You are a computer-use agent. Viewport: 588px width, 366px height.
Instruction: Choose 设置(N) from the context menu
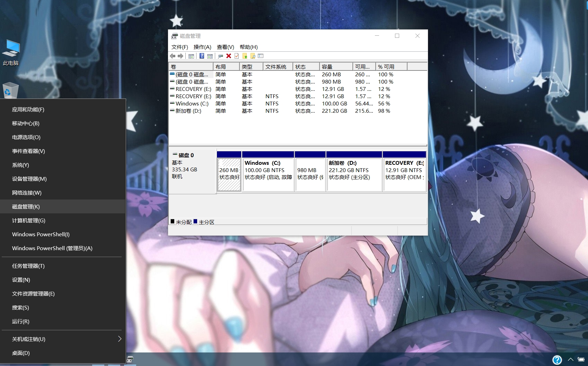tap(63, 280)
